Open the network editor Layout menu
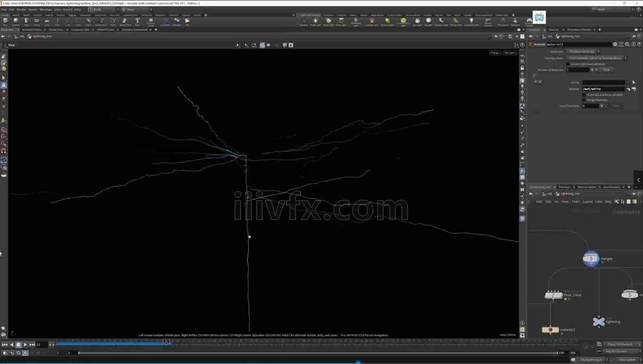Viewport: 643px width, 364px height. (x=587, y=202)
